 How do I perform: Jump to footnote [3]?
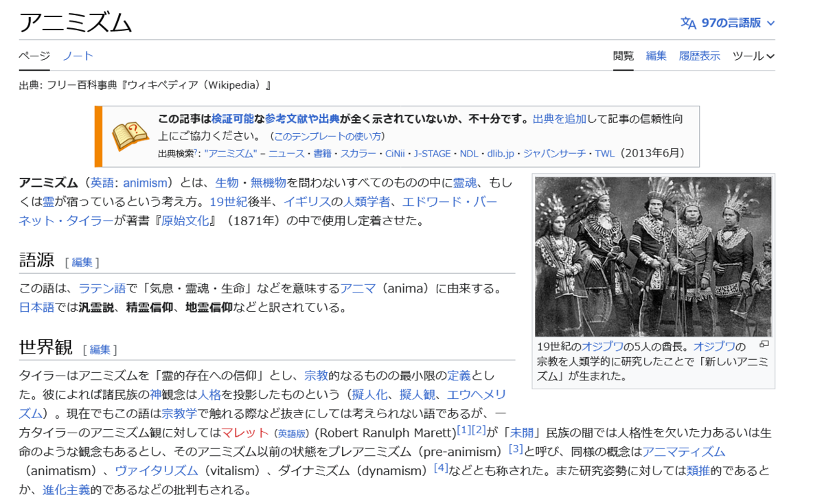(x=516, y=449)
